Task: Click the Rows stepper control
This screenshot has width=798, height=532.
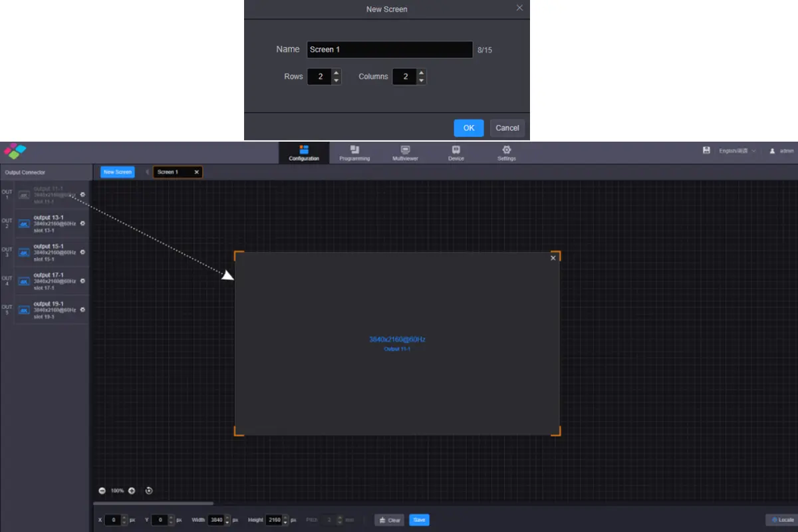Action: [336, 76]
